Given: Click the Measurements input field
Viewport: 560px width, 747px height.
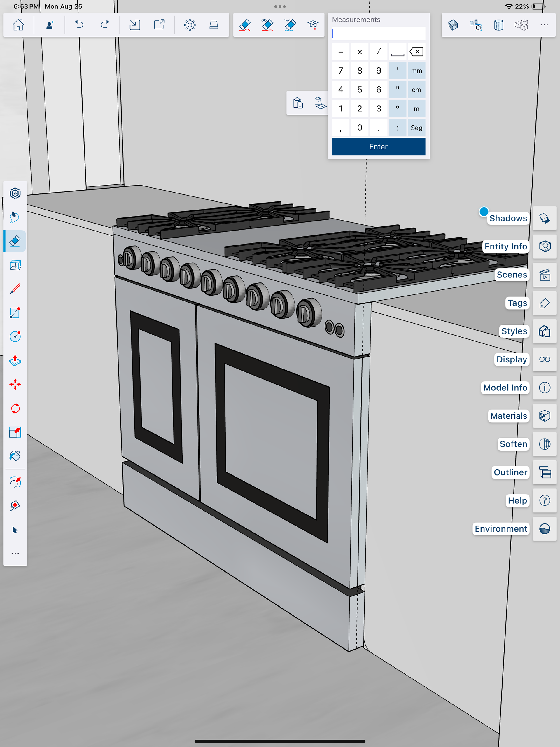Looking at the screenshot, I should click(x=378, y=34).
